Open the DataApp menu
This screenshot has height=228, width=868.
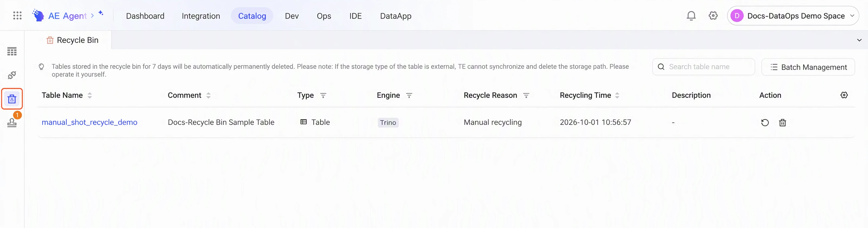tap(395, 16)
